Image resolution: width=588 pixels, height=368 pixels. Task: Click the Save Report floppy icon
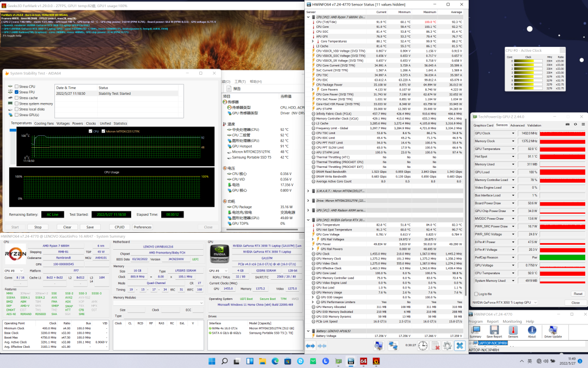(x=494, y=329)
